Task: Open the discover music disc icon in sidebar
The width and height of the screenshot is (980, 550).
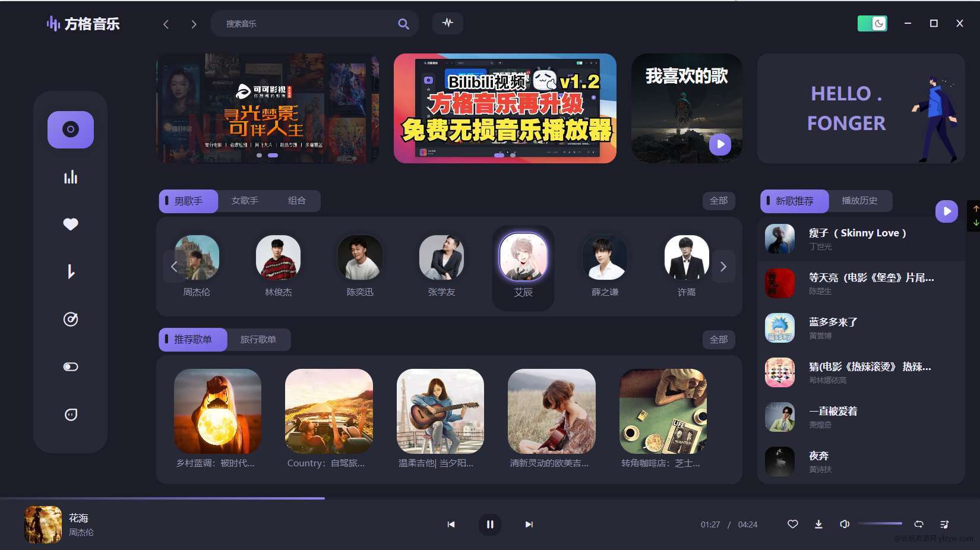Action: point(71,129)
